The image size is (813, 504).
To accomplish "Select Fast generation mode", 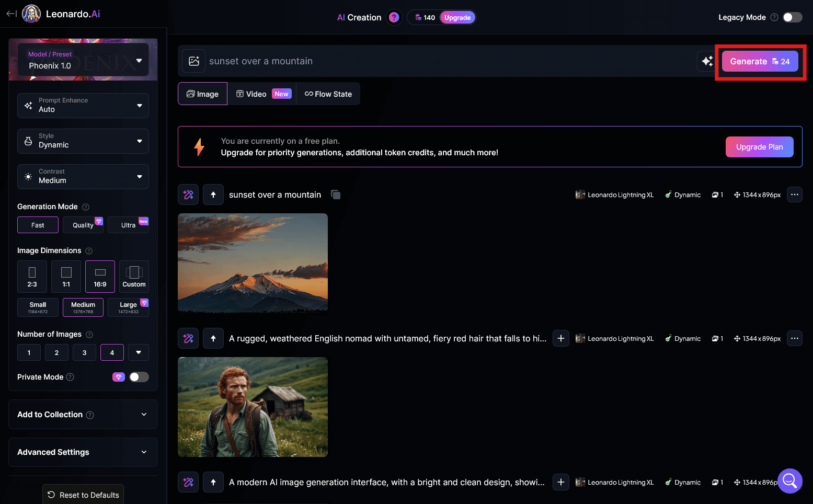I will [x=38, y=225].
